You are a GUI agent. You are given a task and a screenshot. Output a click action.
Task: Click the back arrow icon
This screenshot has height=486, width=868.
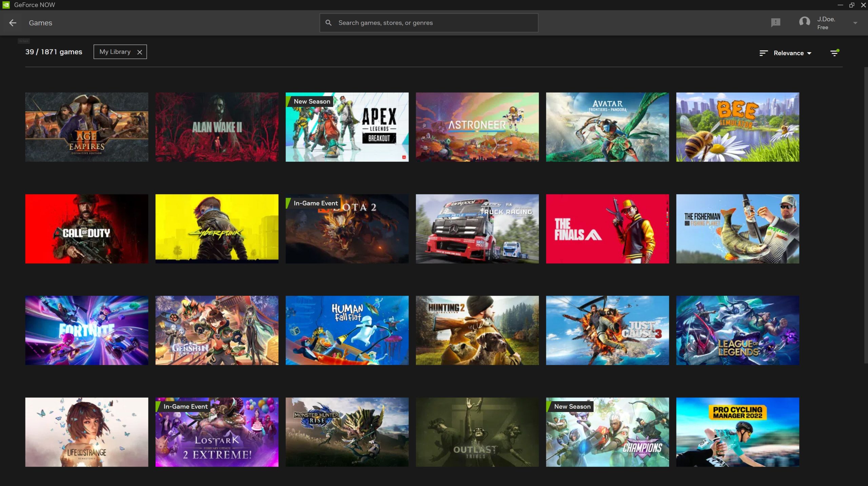pos(13,23)
